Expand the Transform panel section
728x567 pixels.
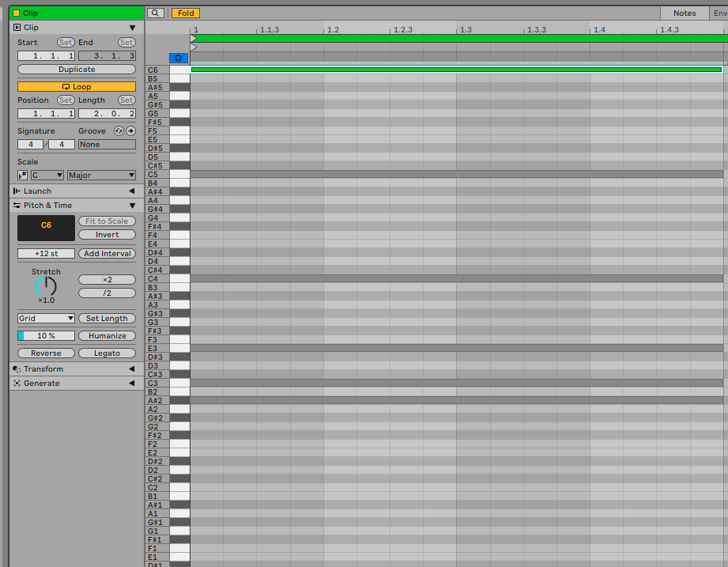131,369
